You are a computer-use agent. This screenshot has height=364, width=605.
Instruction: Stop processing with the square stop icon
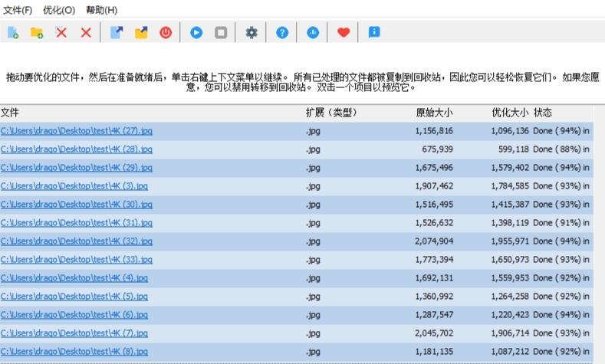[221, 32]
